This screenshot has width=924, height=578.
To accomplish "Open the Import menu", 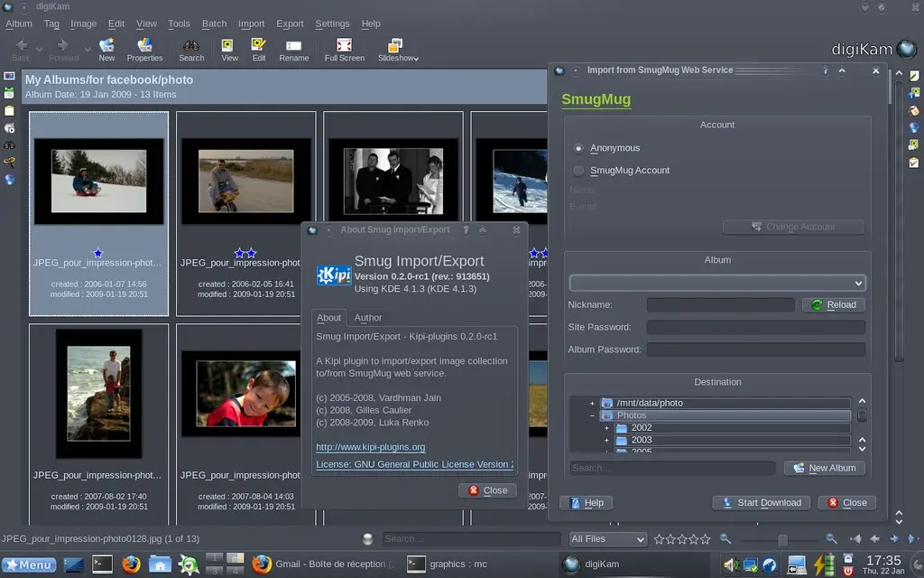I will coord(251,23).
